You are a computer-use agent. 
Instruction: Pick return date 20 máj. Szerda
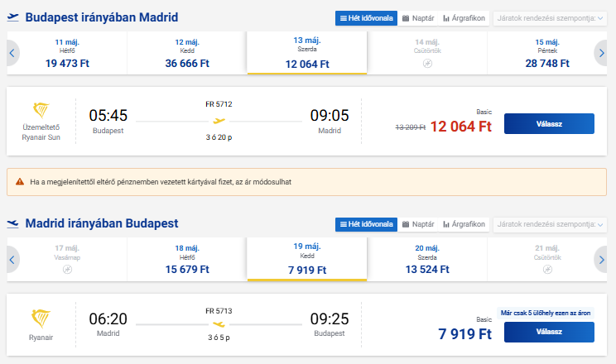coord(428,259)
